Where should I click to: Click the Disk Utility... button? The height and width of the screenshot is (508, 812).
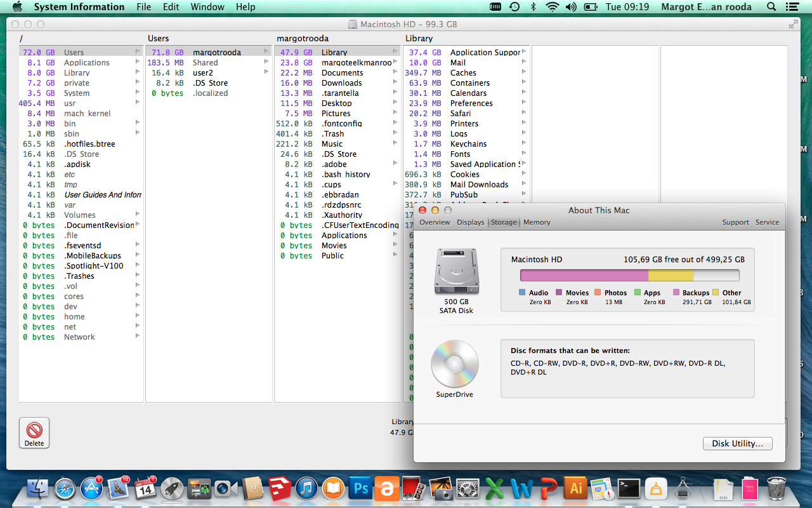coord(737,443)
